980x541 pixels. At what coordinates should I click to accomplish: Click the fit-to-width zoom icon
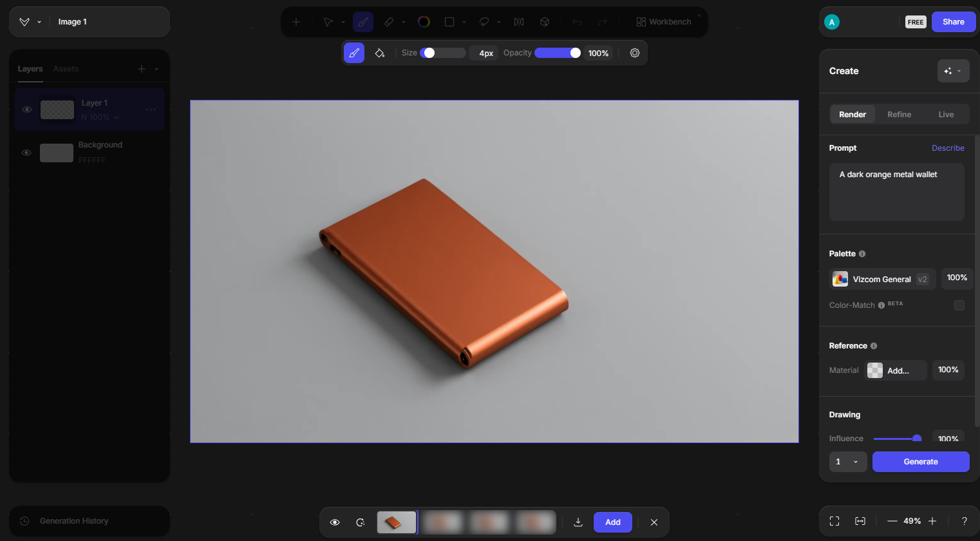coord(860,521)
